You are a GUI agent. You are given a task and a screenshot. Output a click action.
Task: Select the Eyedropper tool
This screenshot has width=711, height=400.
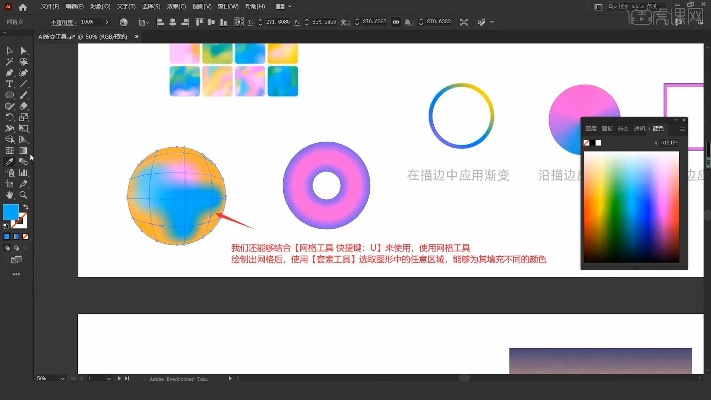9,161
